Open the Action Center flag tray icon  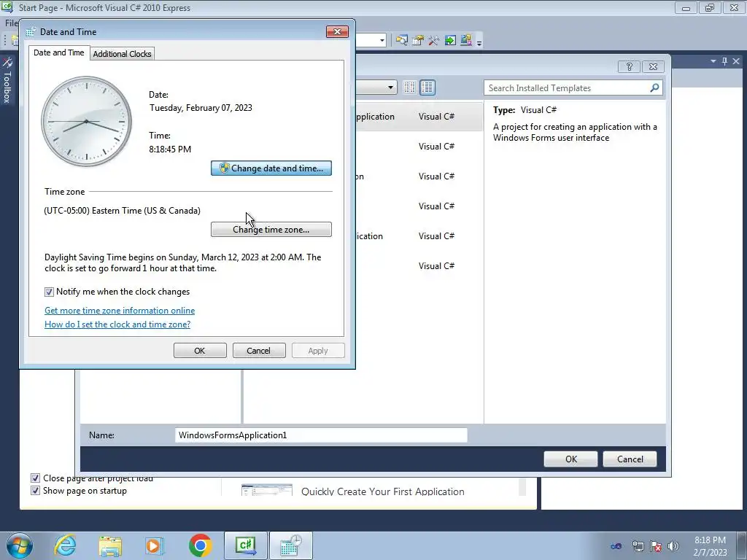pos(656,546)
